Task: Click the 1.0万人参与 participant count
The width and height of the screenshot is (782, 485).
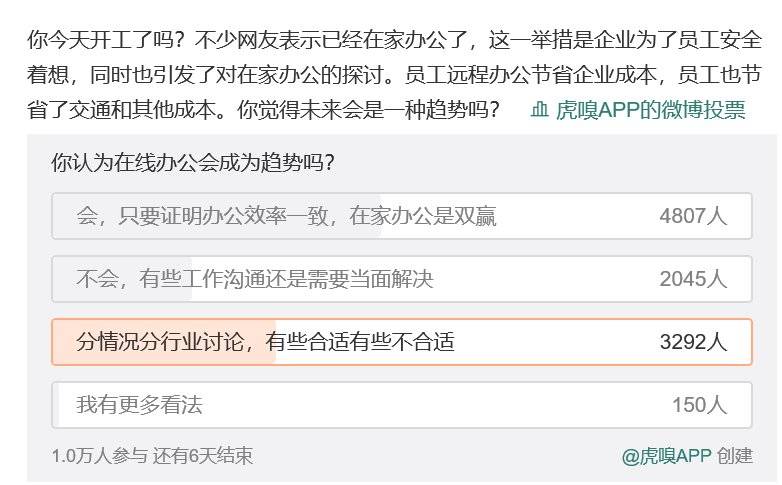Action: click(x=99, y=456)
